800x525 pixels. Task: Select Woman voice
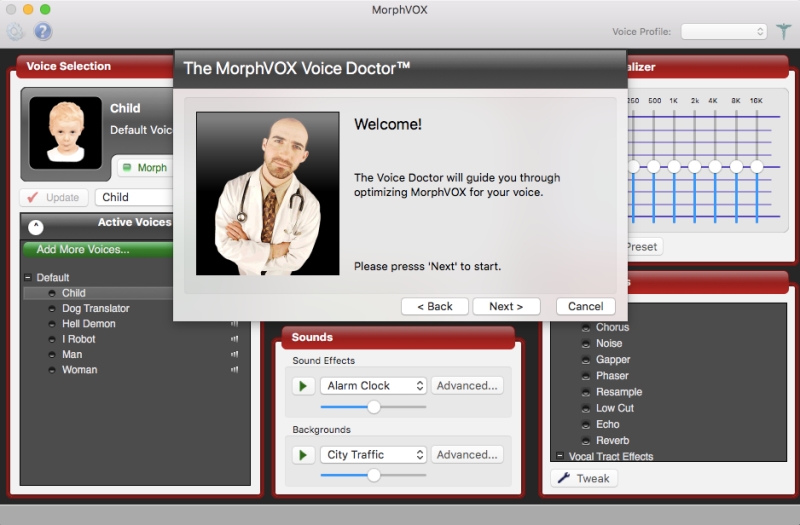pos(79,369)
